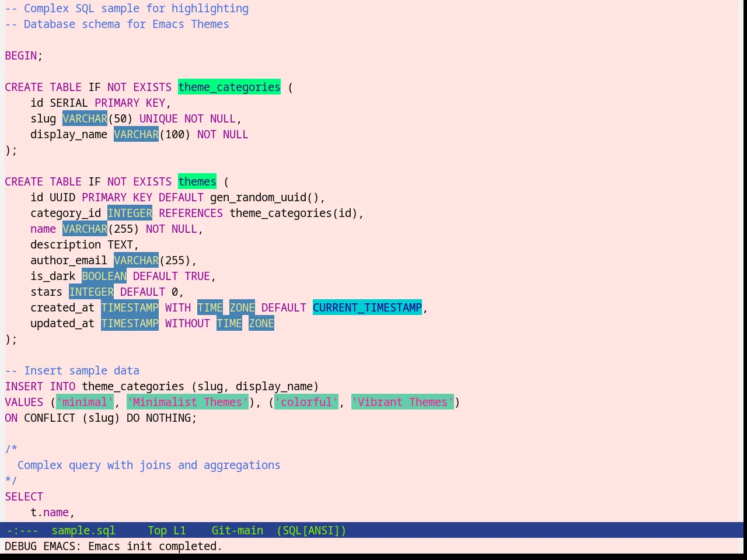Click UNIQUE keyword on the slug line
This screenshot has height=560, width=747.
[x=159, y=118]
